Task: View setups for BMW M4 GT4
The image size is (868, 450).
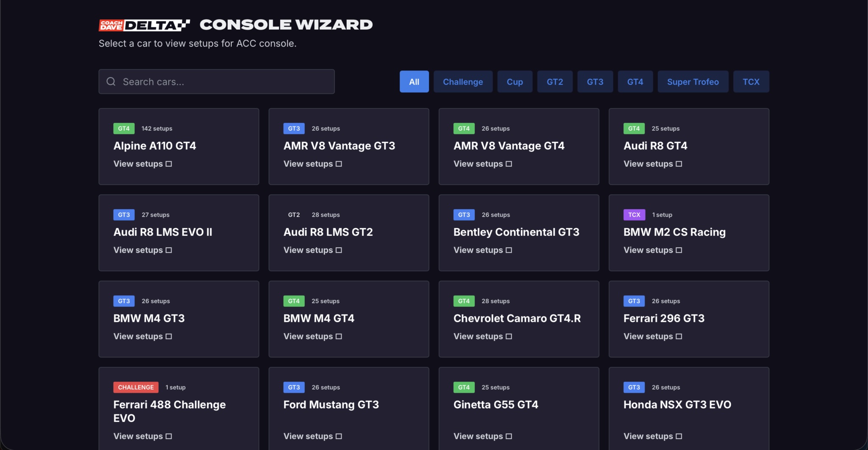Action: (x=312, y=336)
